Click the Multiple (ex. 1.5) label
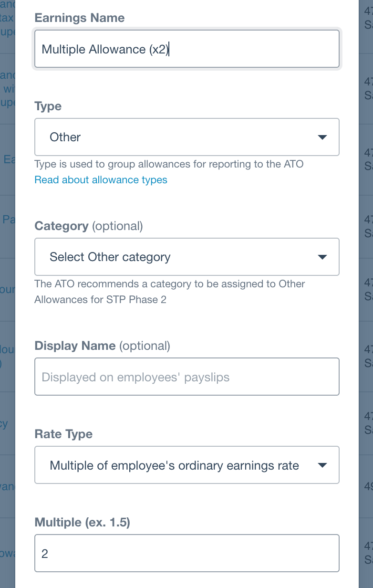373x588 pixels. tap(83, 523)
